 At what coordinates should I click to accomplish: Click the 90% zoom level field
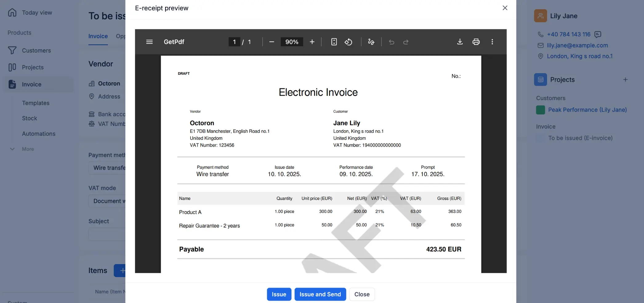[x=292, y=42]
